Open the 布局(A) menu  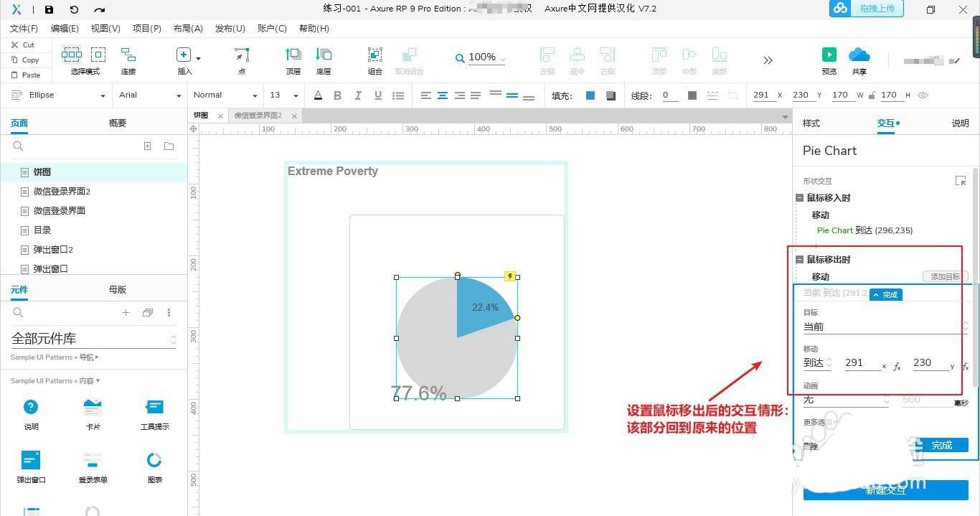pos(188,29)
